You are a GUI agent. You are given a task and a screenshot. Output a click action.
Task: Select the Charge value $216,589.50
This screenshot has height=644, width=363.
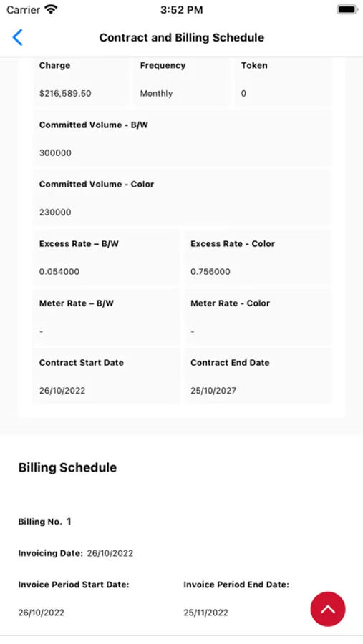click(x=65, y=93)
